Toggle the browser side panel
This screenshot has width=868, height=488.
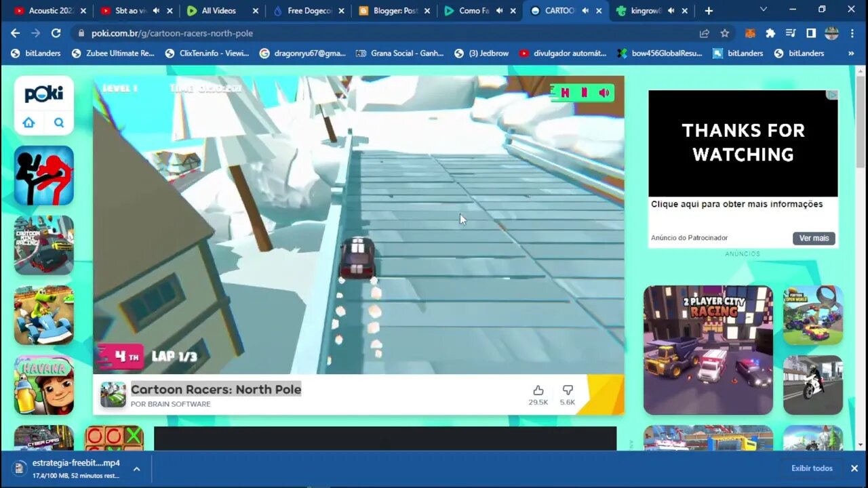pyautogui.click(x=811, y=33)
